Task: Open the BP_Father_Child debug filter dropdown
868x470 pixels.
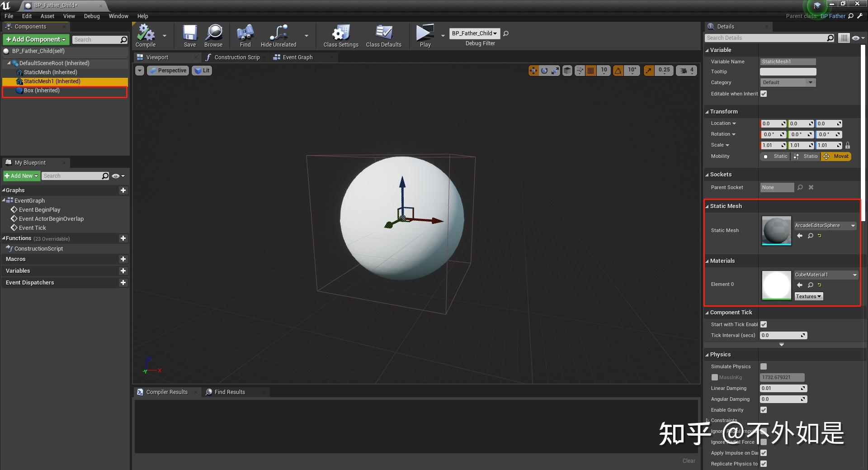Action: pyautogui.click(x=474, y=33)
